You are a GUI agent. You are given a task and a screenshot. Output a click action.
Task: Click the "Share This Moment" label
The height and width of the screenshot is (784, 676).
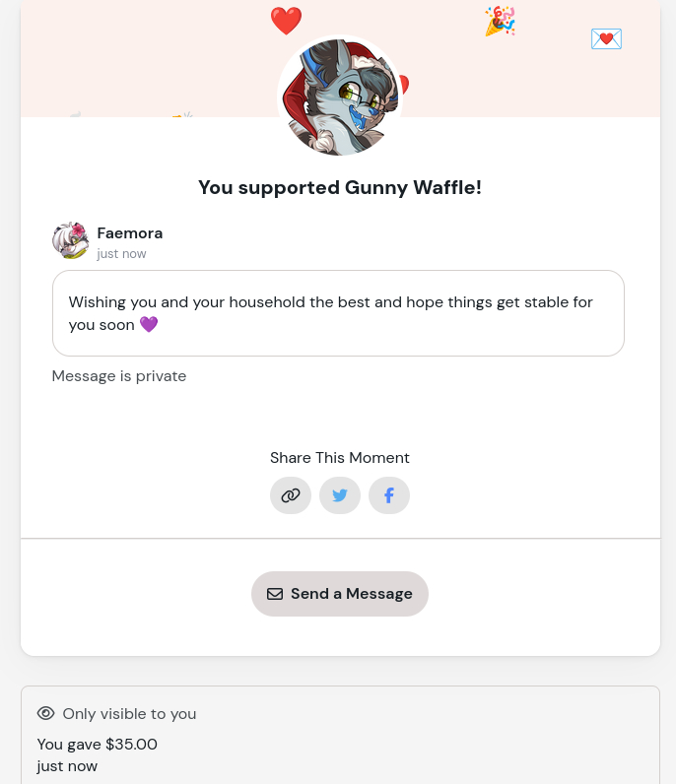[x=340, y=458]
